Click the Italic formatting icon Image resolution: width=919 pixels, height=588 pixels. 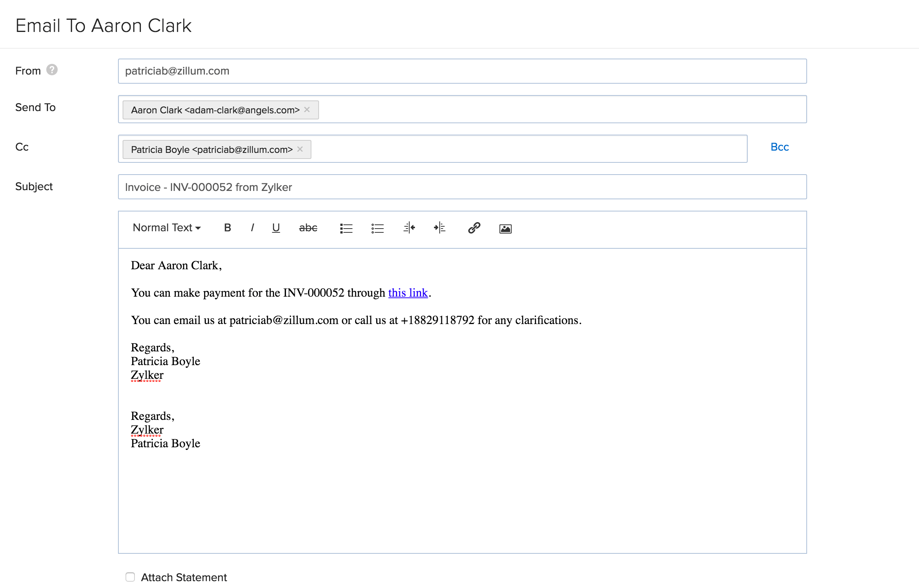coord(253,227)
